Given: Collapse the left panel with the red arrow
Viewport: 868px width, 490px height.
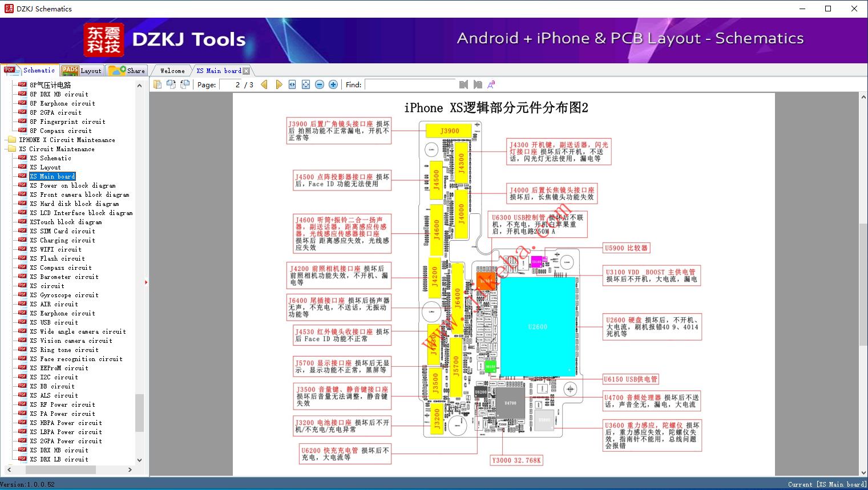Looking at the screenshot, I should pos(146,282).
